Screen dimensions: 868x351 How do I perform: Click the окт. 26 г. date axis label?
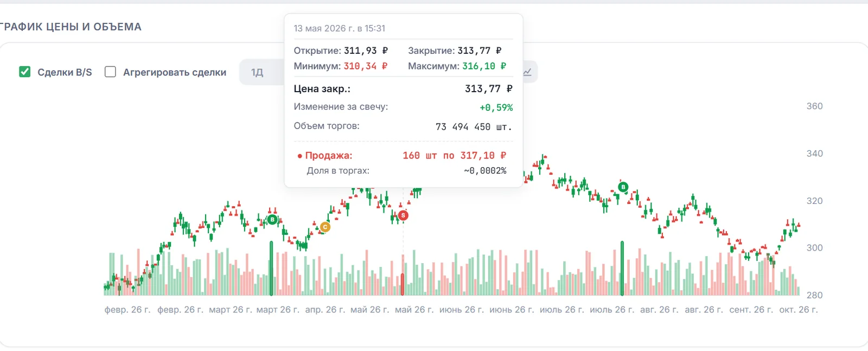[x=799, y=310]
